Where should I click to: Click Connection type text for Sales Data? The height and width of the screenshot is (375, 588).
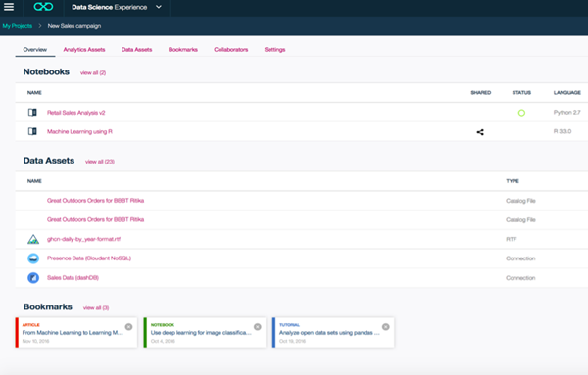520,278
